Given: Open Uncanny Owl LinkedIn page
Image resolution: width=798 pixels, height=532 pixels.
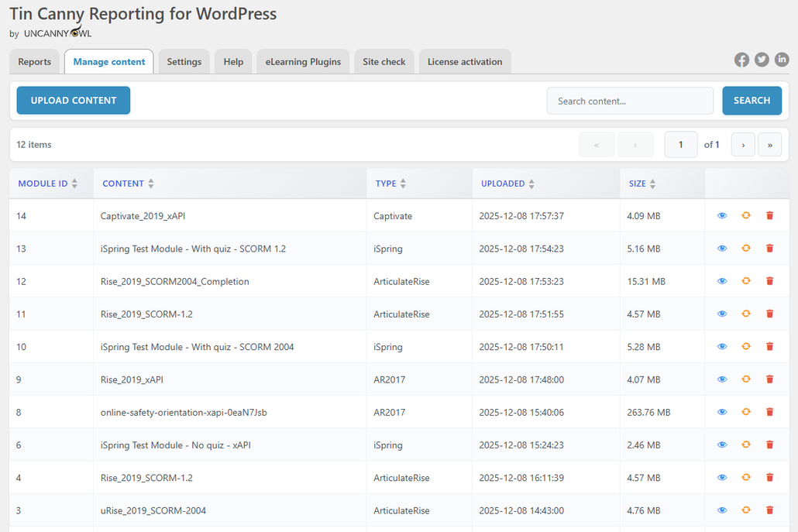Looking at the screenshot, I should [x=782, y=60].
